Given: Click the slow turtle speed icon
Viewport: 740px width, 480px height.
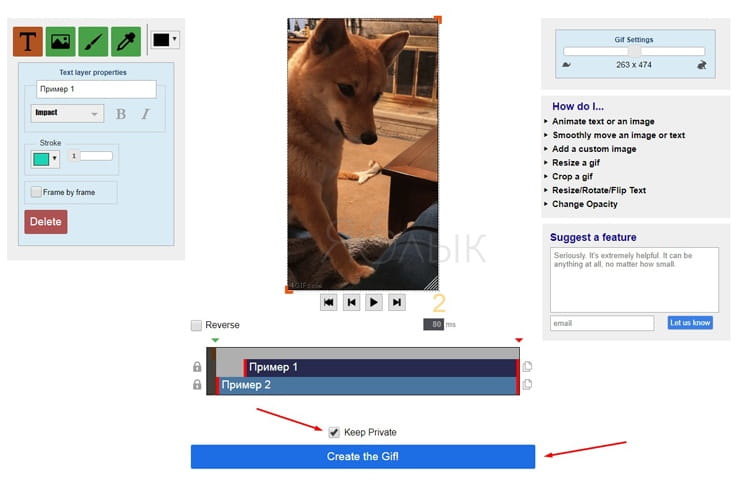Looking at the screenshot, I should click(x=566, y=65).
